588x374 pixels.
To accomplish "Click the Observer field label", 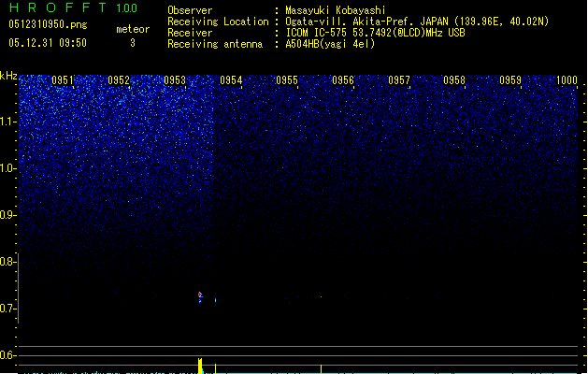I will [190, 10].
